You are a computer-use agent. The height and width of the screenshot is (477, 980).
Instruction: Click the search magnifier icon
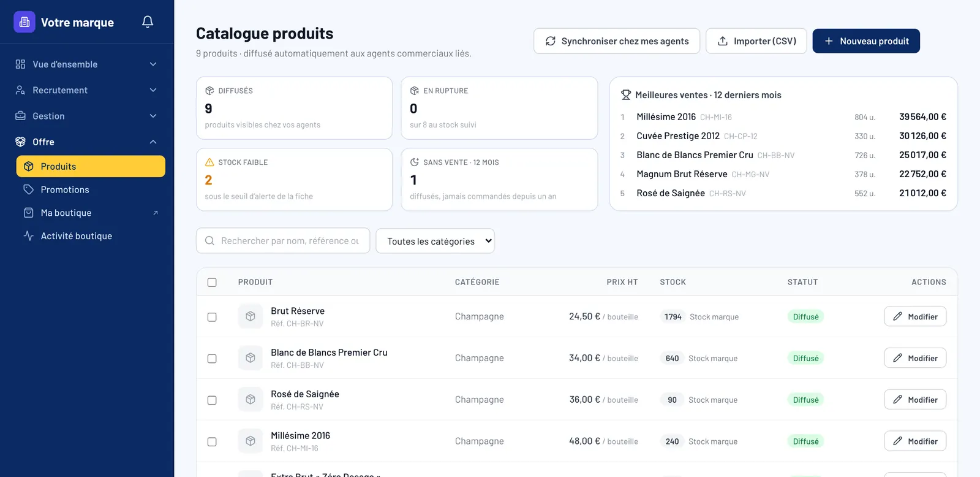(x=209, y=241)
